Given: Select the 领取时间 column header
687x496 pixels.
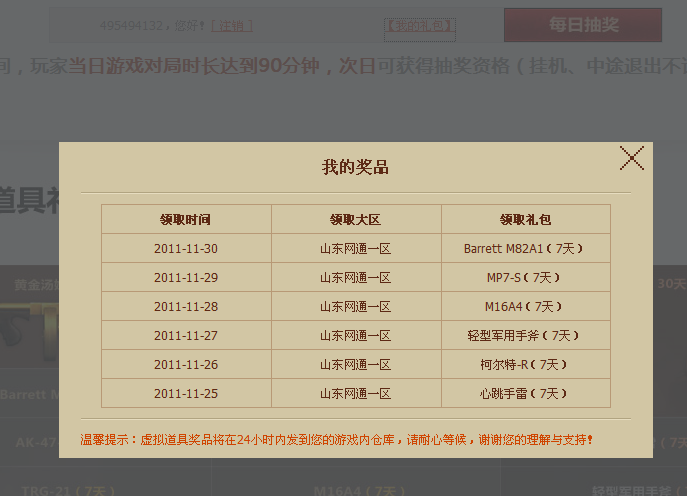Looking at the screenshot, I should click(186, 219).
